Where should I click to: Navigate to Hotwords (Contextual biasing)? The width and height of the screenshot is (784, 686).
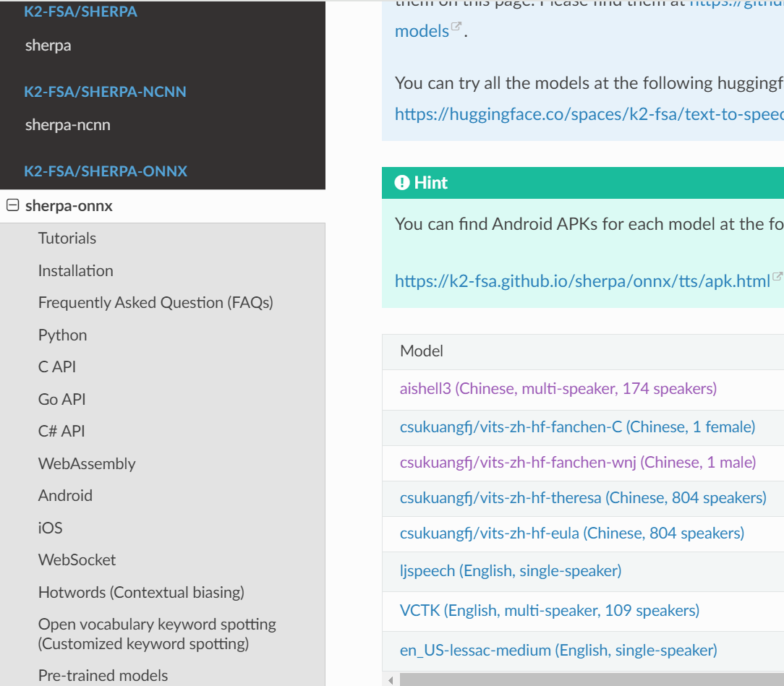[141, 593]
